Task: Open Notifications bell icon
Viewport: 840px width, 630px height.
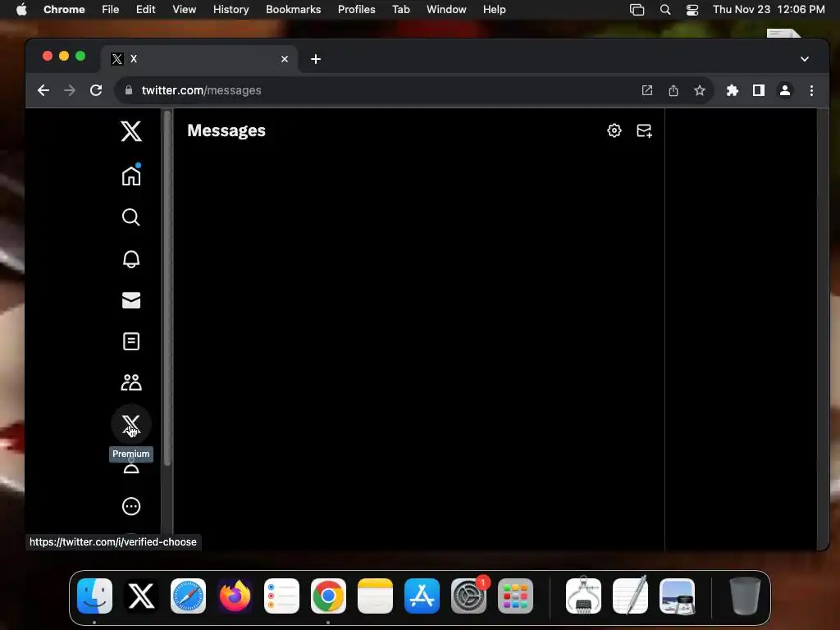Action: click(131, 258)
